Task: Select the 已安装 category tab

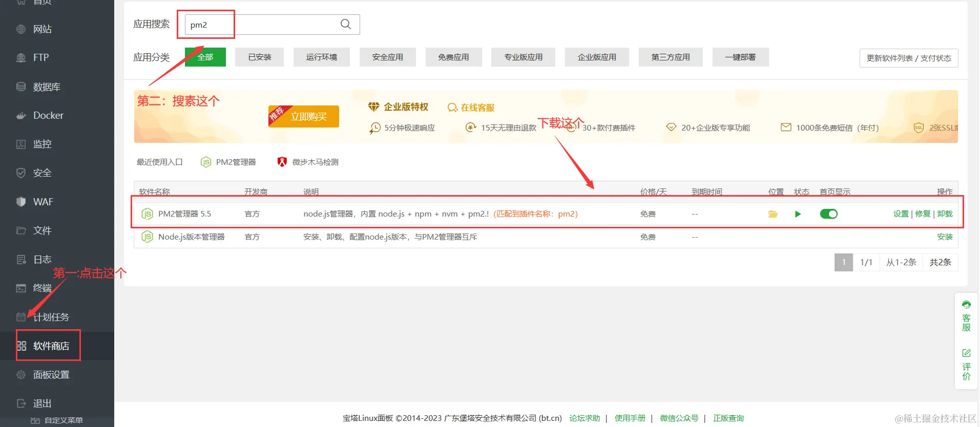Action: (x=260, y=57)
